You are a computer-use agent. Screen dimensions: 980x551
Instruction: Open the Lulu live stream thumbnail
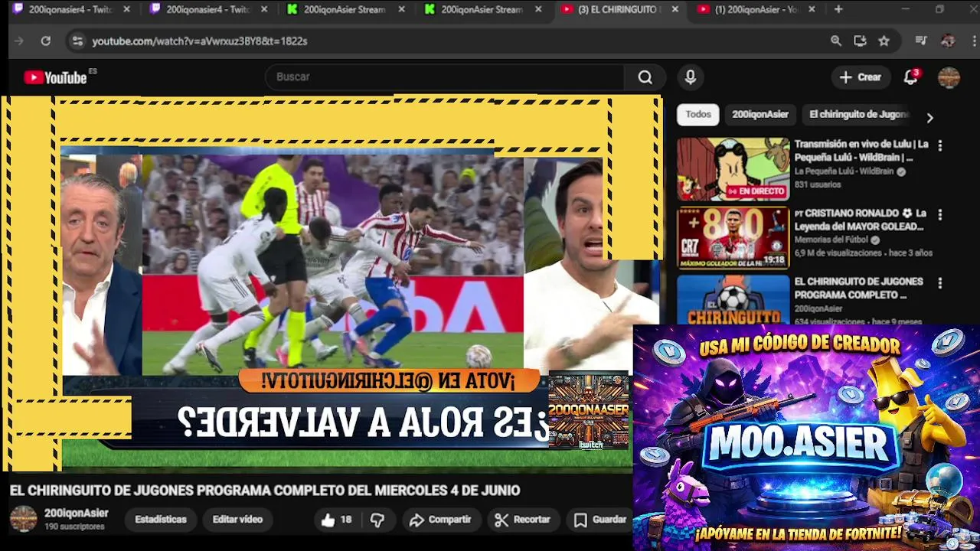point(733,169)
